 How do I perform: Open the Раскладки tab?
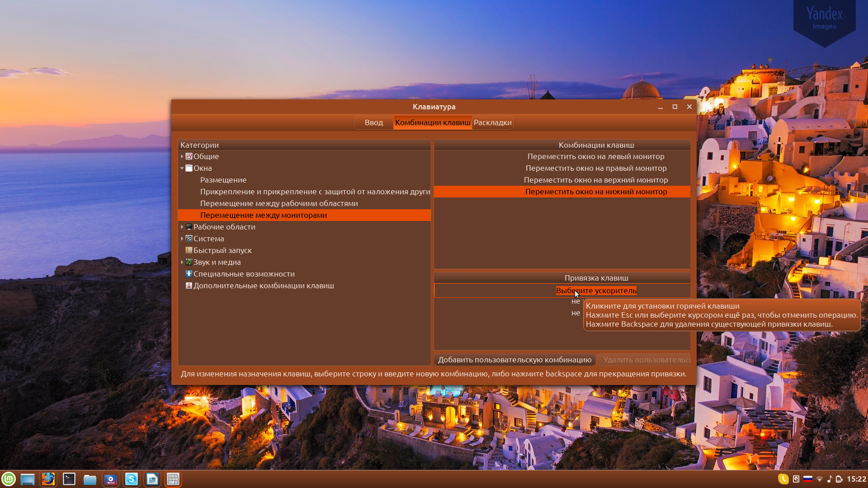point(492,122)
